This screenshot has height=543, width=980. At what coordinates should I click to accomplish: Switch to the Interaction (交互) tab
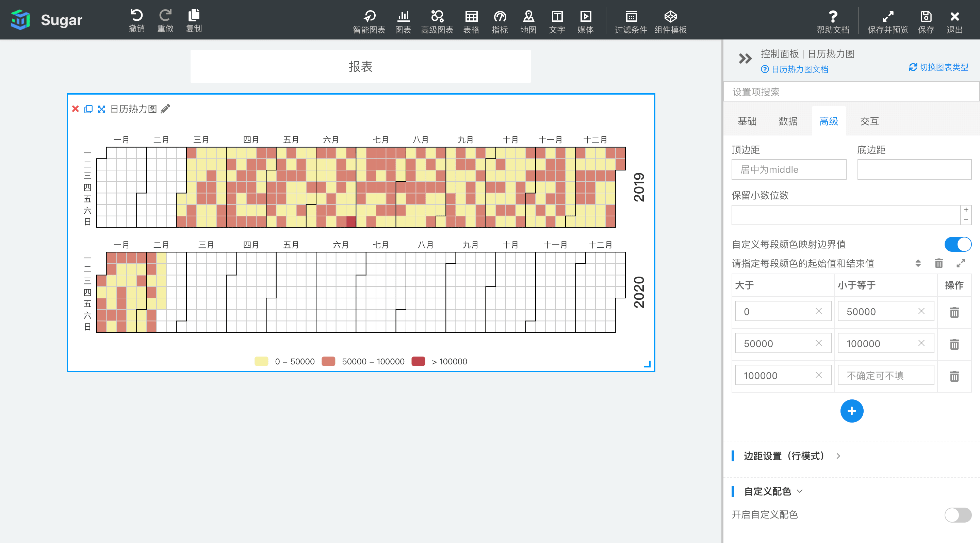(869, 121)
